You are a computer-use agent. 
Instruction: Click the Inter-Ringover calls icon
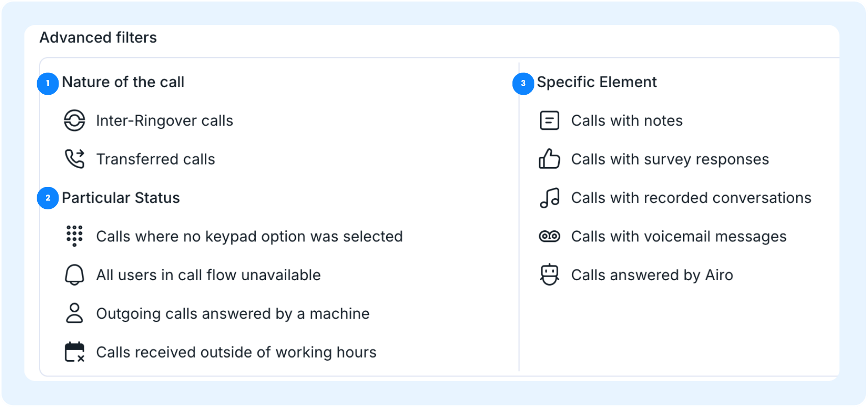(x=74, y=121)
